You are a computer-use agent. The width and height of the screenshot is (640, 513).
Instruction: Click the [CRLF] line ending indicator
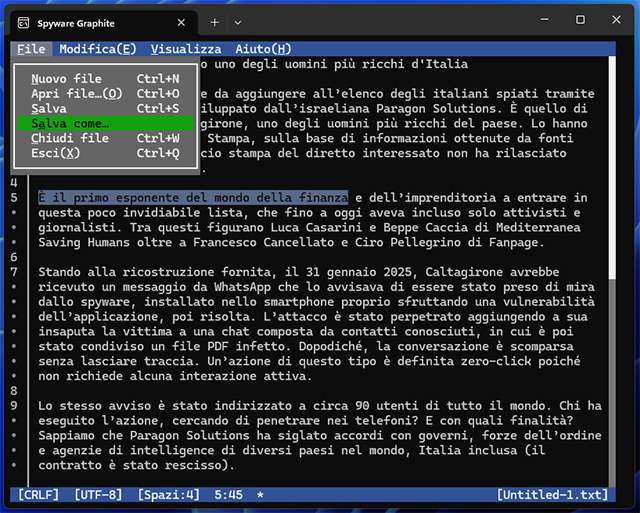tap(38, 495)
